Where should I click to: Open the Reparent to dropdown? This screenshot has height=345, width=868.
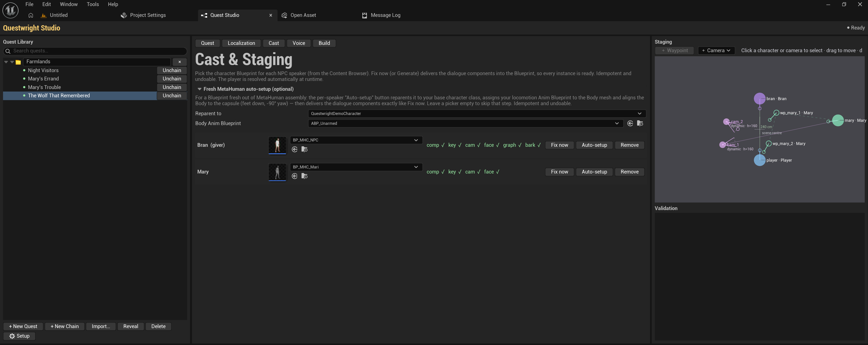click(x=477, y=113)
